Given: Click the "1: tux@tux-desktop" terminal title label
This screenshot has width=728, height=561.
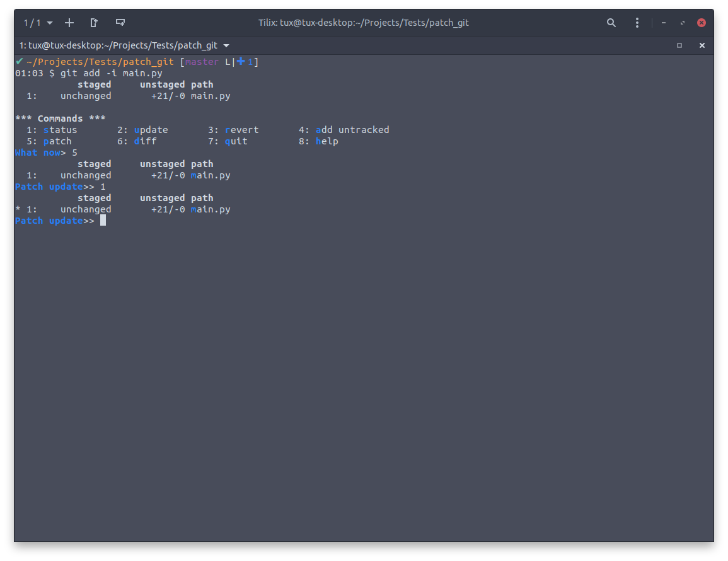Looking at the screenshot, I should coord(118,45).
